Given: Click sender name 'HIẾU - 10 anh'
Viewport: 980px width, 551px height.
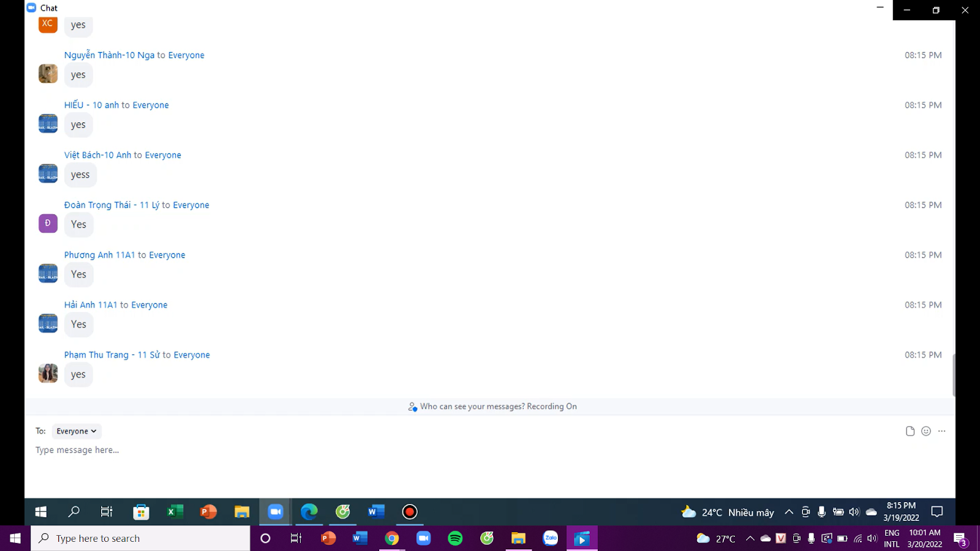Looking at the screenshot, I should (91, 105).
